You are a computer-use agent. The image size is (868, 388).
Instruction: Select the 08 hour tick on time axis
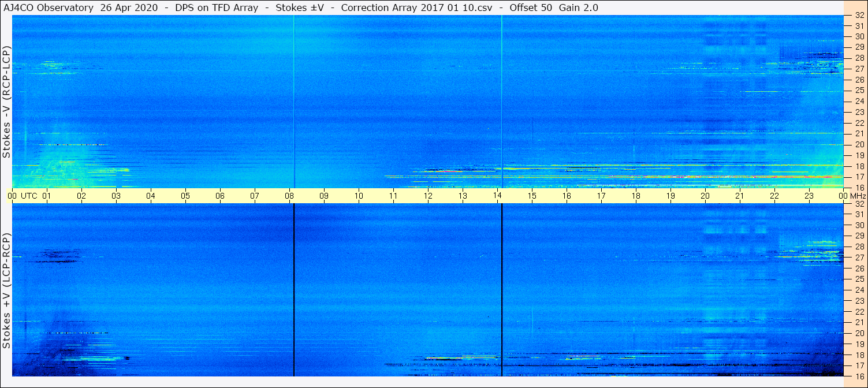click(289, 196)
